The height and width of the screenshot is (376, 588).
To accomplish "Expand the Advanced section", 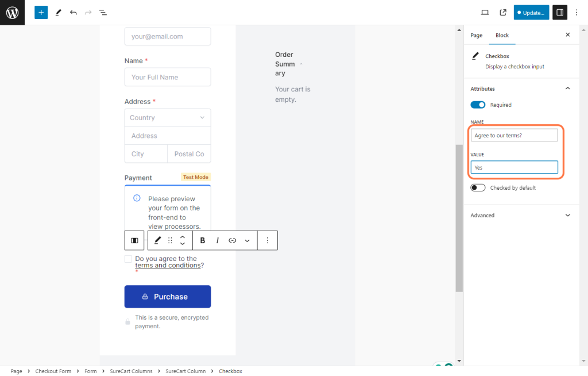I will pos(567,215).
